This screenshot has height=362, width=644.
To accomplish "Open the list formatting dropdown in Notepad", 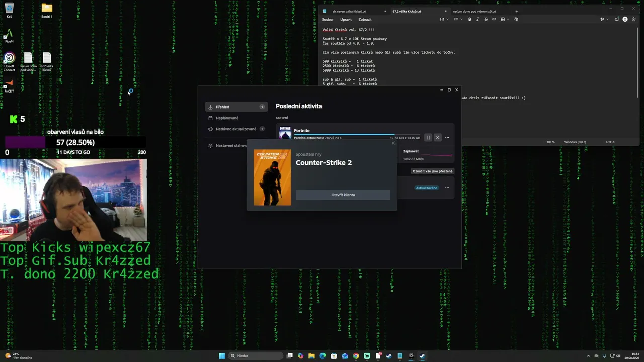I will click(x=458, y=19).
